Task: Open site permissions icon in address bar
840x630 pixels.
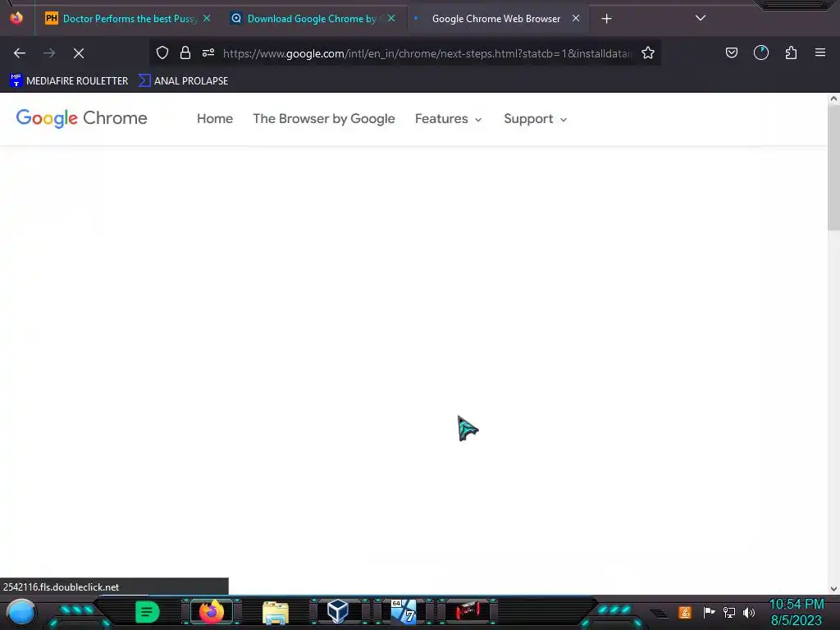Action: click(208, 52)
